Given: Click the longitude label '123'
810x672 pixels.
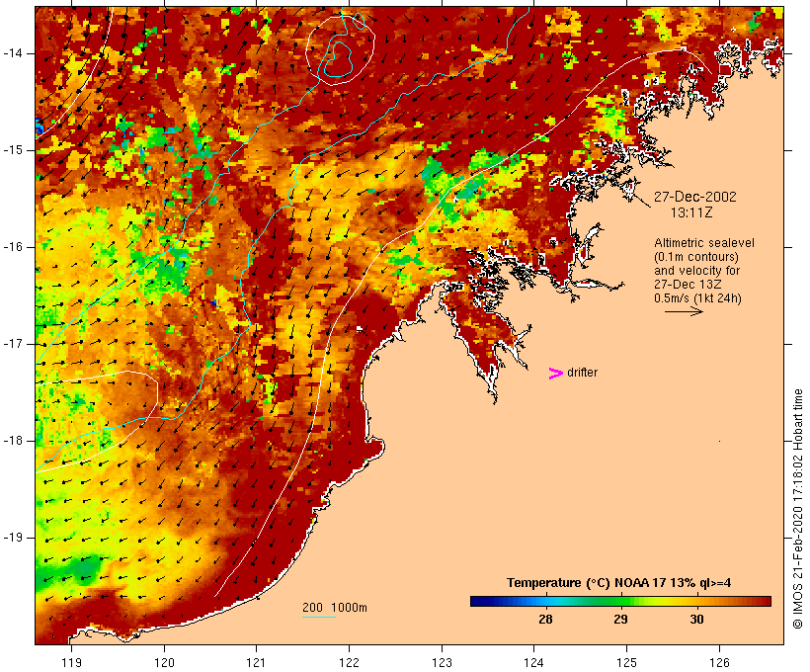Looking at the screenshot, I should 442,662.
